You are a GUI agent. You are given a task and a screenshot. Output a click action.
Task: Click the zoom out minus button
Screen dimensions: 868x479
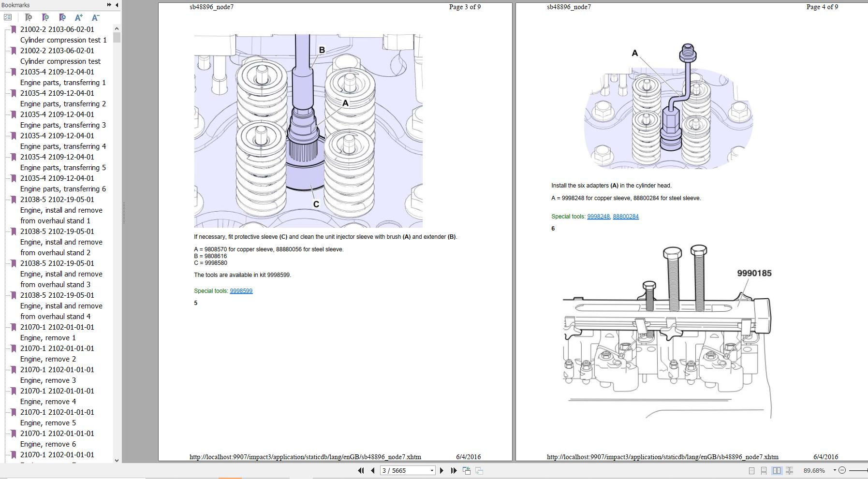[842, 470]
